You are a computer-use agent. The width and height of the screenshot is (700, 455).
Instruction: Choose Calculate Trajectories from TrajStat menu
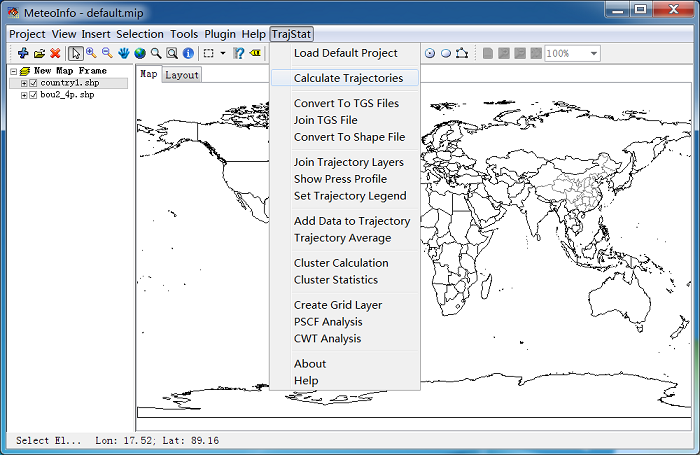(x=348, y=78)
